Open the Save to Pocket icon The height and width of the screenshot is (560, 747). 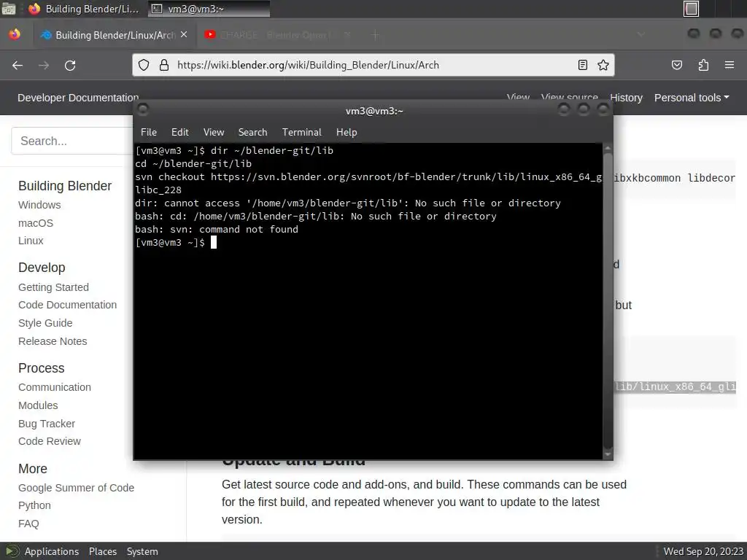(x=677, y=65)
